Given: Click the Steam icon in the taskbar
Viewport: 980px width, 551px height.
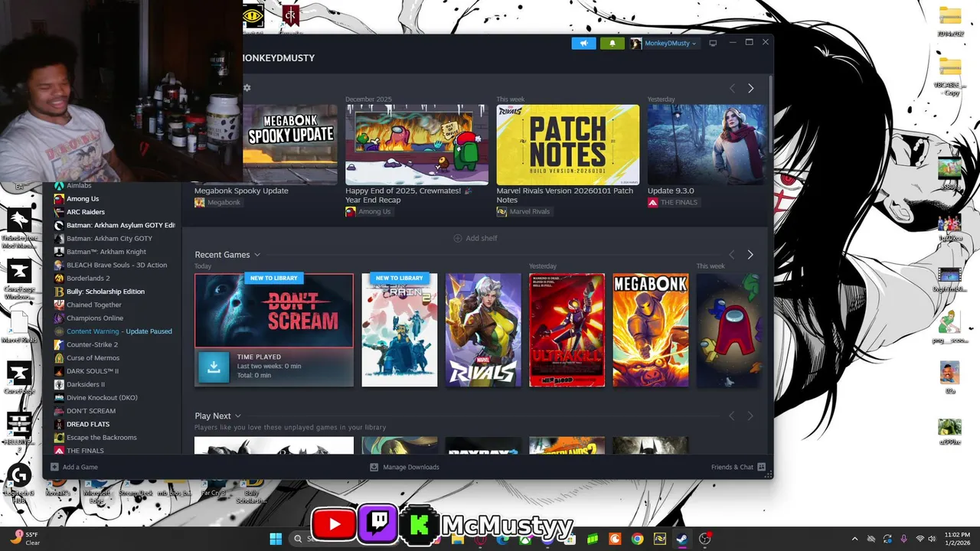Looking at the screenshot, I should tap(681, 539).
